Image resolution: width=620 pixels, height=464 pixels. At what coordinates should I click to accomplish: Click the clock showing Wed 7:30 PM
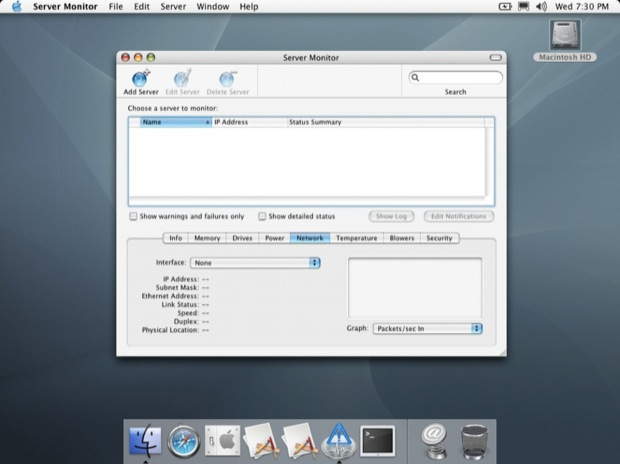point(582,6)
